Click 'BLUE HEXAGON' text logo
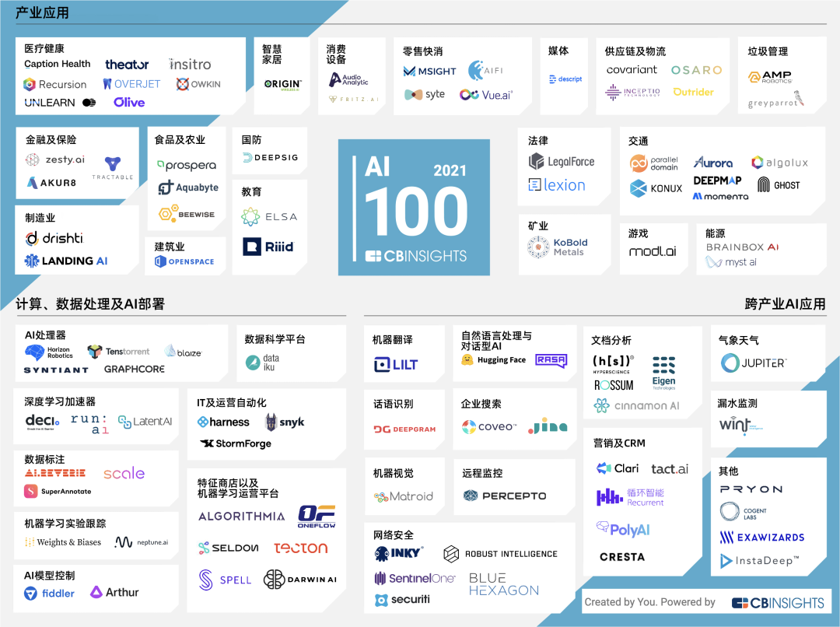Screen dimensions: 840x627 pos(503,584)
